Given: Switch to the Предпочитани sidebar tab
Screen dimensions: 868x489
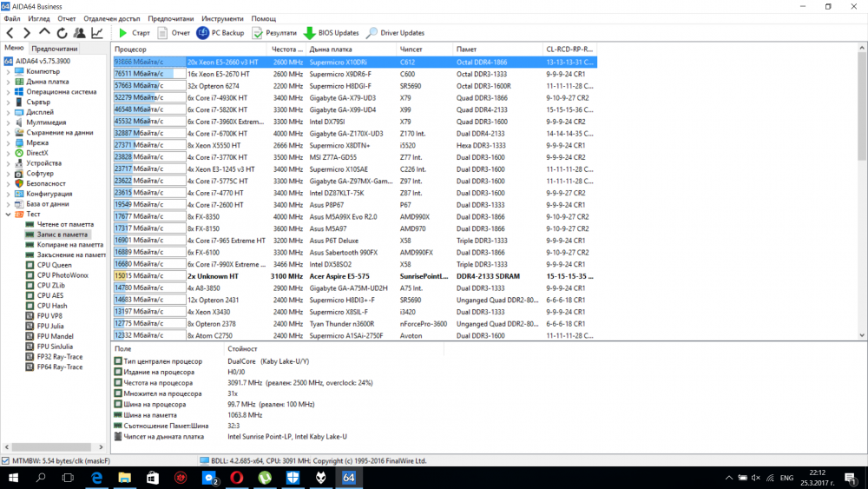Looking at the screenshot, I should click(54, 49).
